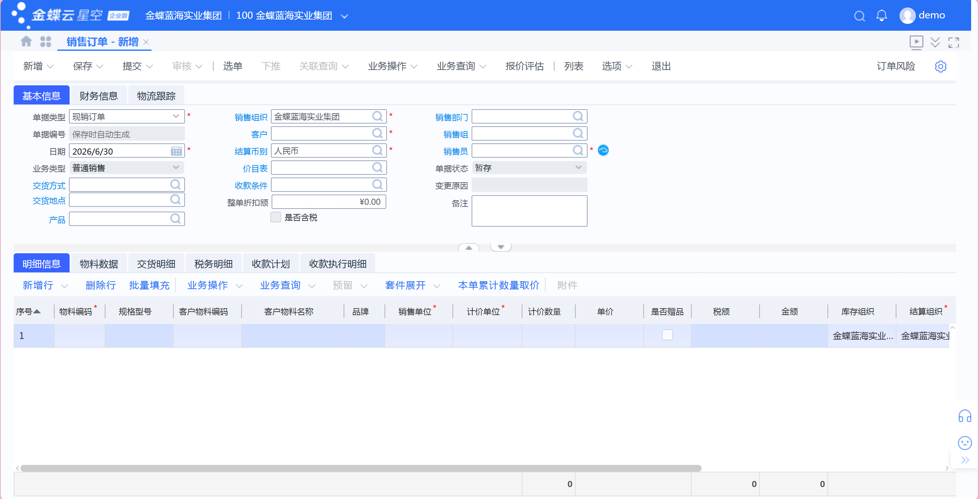Click the 批量填充 button
Screen dimensions: 980x499
[149, 285]
